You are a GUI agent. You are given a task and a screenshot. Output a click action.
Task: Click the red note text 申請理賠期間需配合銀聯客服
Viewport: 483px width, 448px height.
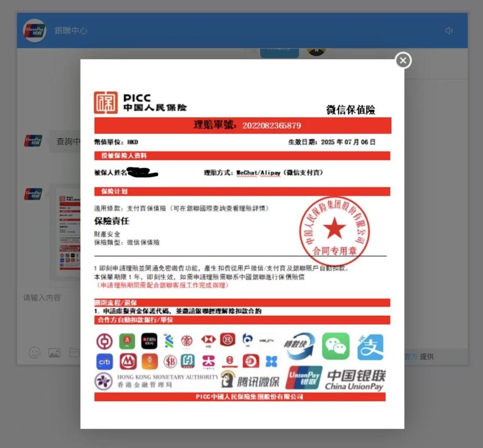(163, 285)
